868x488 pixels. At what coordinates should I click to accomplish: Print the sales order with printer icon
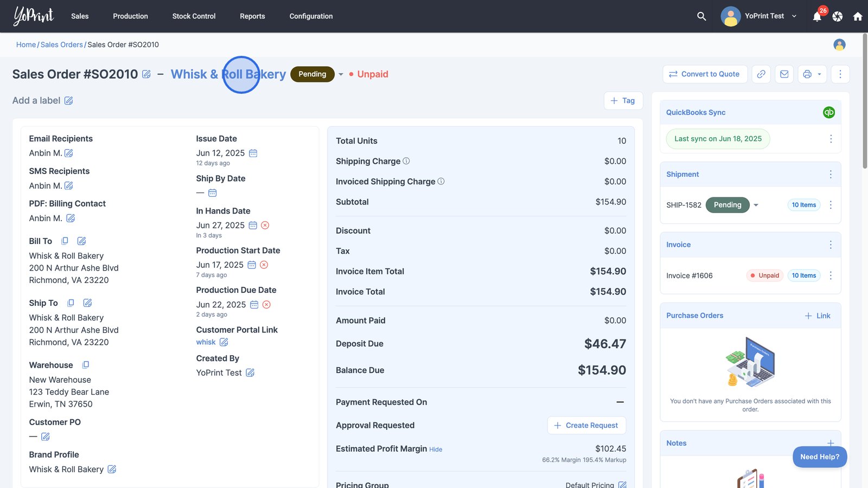807,74
